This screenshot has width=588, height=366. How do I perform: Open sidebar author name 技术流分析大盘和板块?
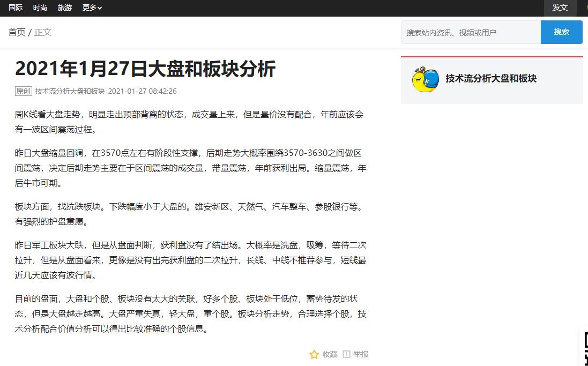point(491,78)
